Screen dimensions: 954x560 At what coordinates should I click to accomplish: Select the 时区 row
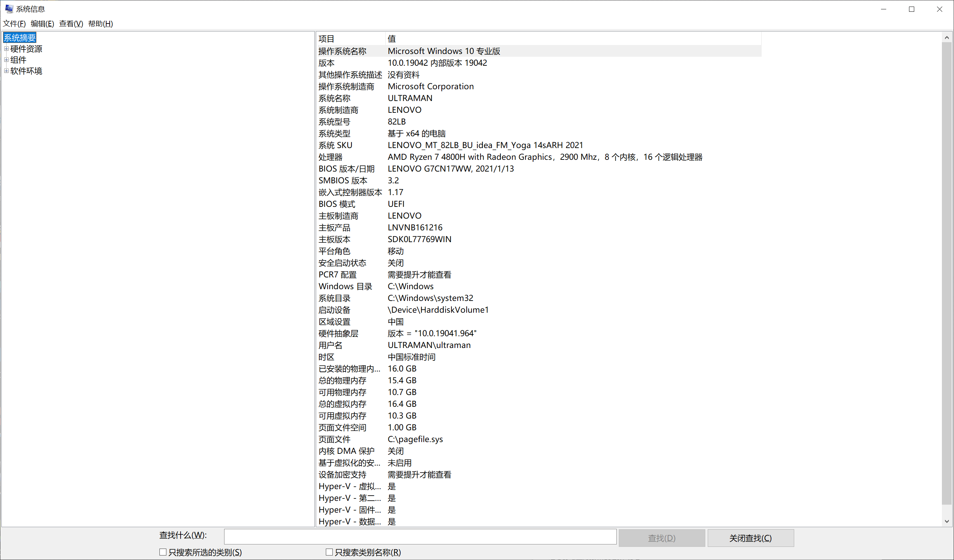click(x=539, y=357)
